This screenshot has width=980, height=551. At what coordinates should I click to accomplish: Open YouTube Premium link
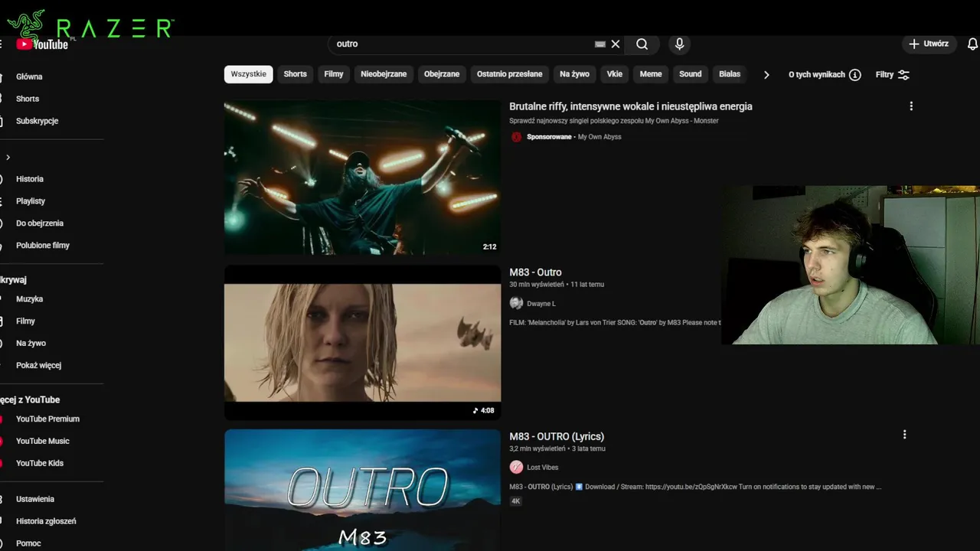click(47, 419)
